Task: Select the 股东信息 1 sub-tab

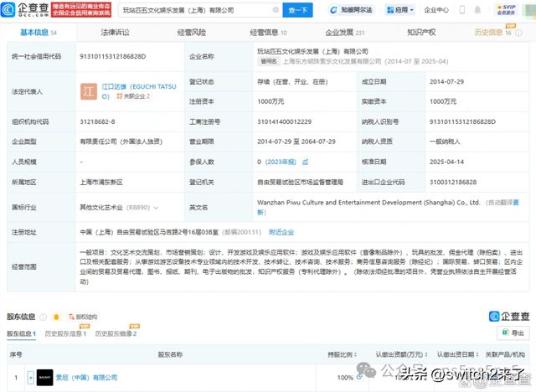Action: (x=21, y=333)
